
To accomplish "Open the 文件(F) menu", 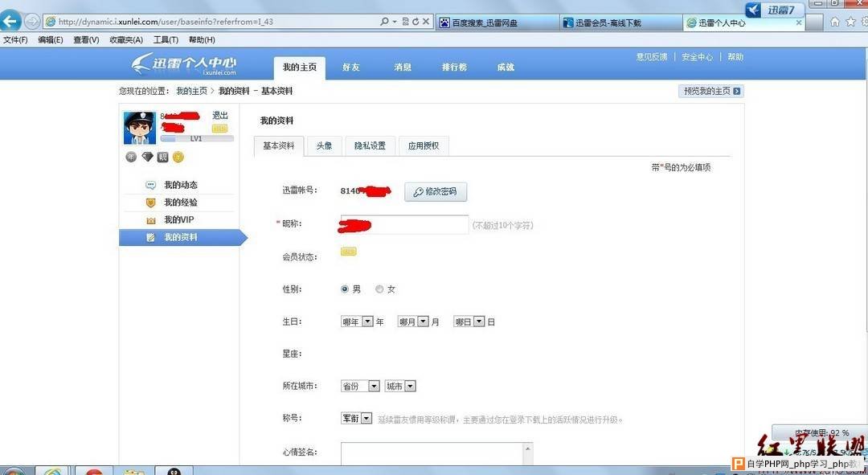I will tap(15, 40).
